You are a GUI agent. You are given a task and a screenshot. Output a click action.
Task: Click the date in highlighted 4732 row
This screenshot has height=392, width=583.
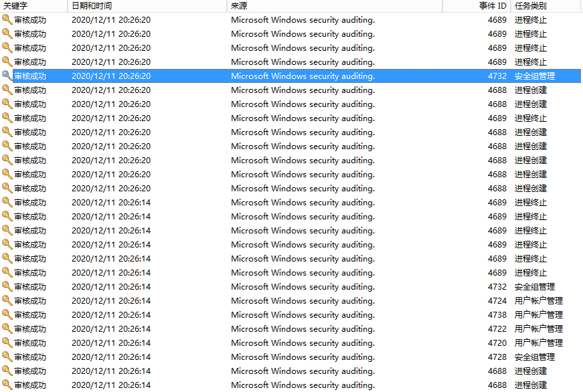(x=111, y=76)
